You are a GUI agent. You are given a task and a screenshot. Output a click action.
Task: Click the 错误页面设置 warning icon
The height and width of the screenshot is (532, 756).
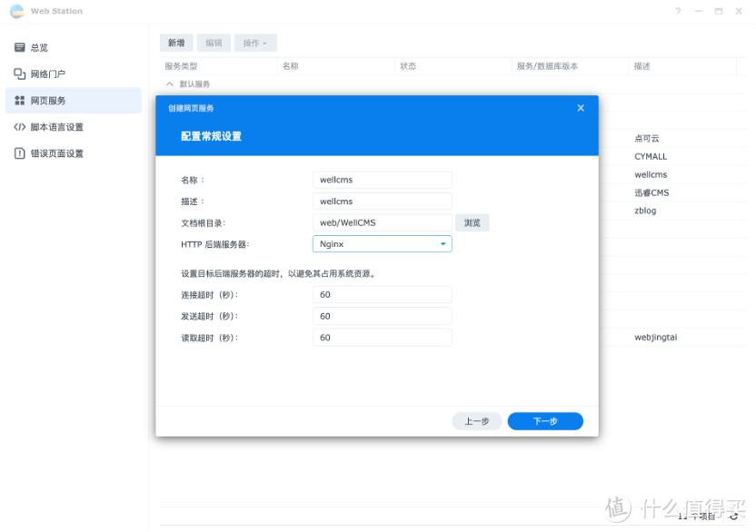[19, 153]
